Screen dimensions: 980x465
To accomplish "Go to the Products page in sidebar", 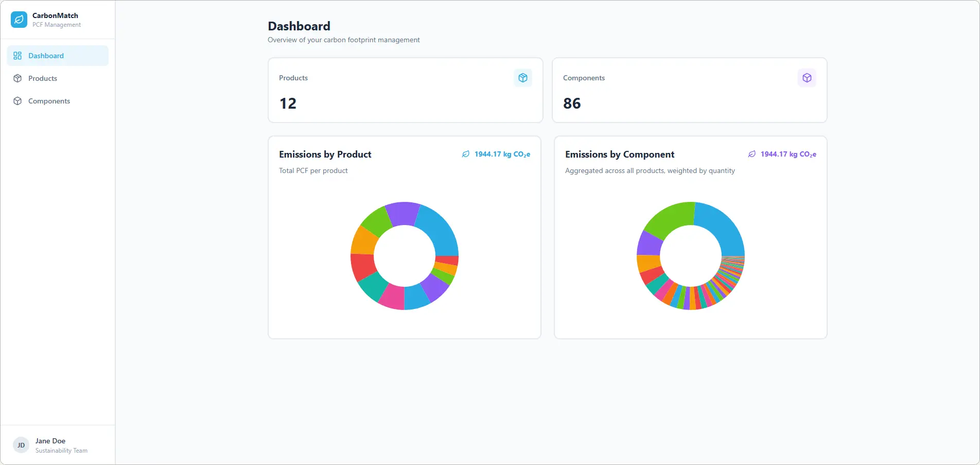I will tap(43, 78).
